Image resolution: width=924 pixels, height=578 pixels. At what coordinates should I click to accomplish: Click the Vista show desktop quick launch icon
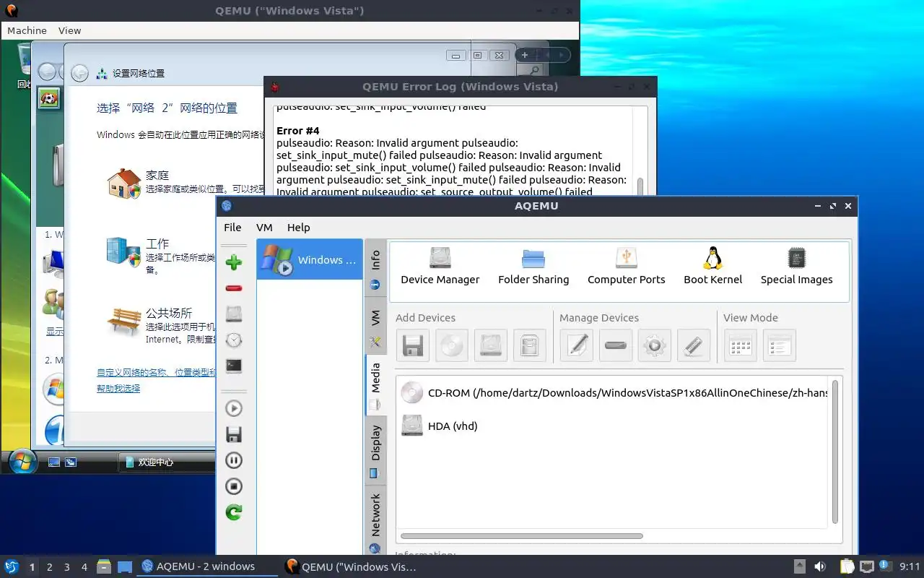[54, 462]
